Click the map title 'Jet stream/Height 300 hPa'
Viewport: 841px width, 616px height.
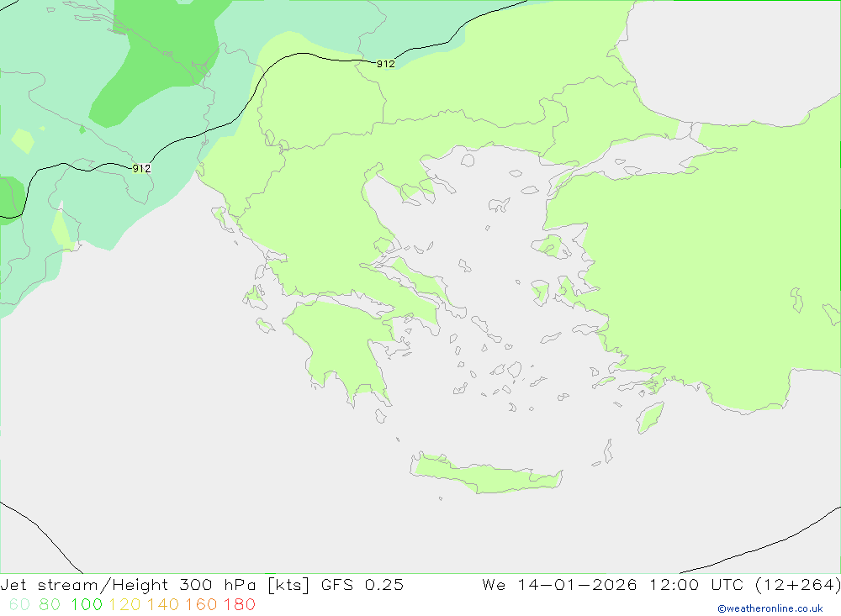click(x=128, y=584)
